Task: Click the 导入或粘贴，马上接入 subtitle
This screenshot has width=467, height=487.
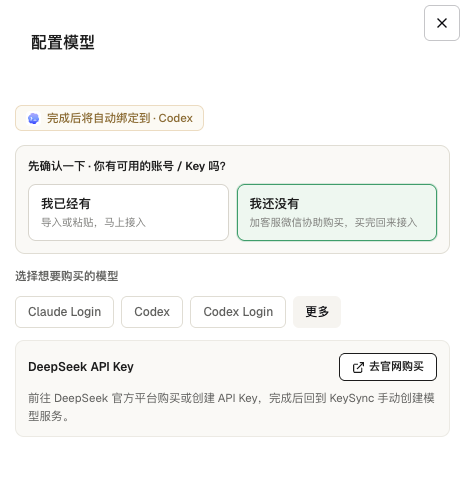Action: [x=93, y=222]
